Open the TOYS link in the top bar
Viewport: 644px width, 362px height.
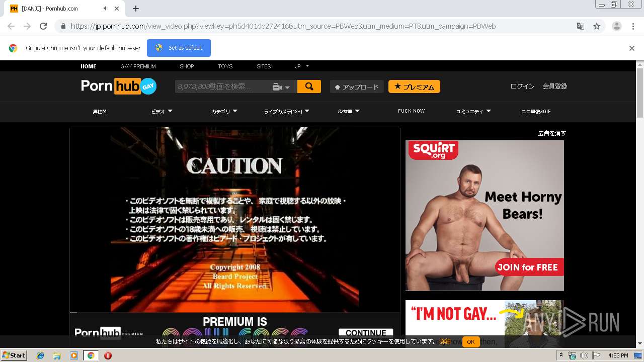pyautogui.click(x=225, y=66)
